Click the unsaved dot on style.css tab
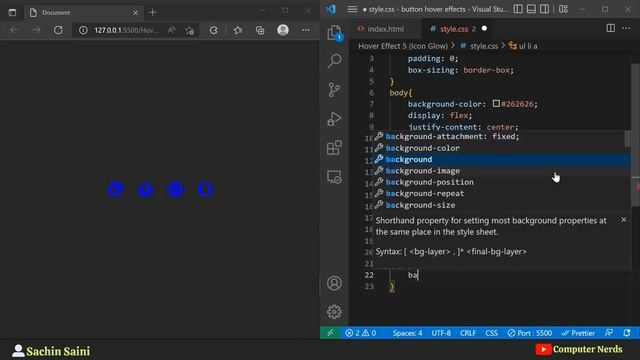 tap(484, 29)
